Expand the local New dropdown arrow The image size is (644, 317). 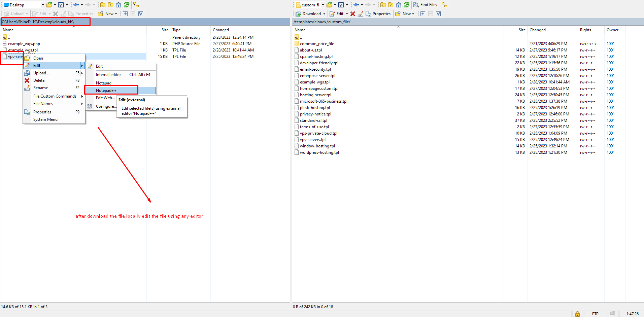[116, 14]
